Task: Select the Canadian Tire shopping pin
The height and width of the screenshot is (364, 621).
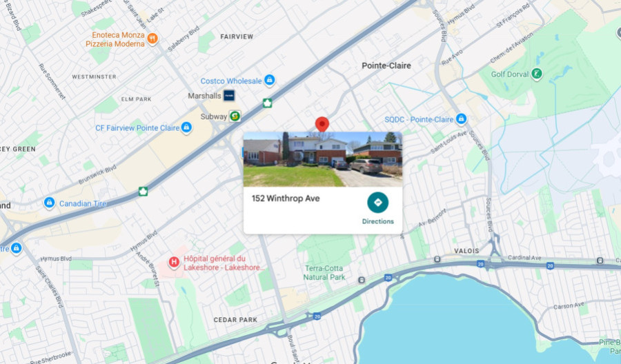Action: [49, 203]
